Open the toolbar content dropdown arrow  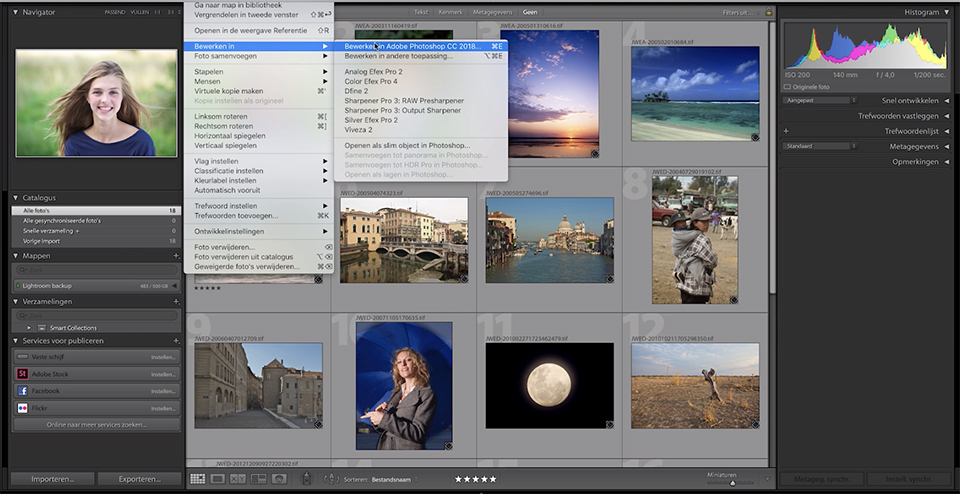(x=767, y=479)
